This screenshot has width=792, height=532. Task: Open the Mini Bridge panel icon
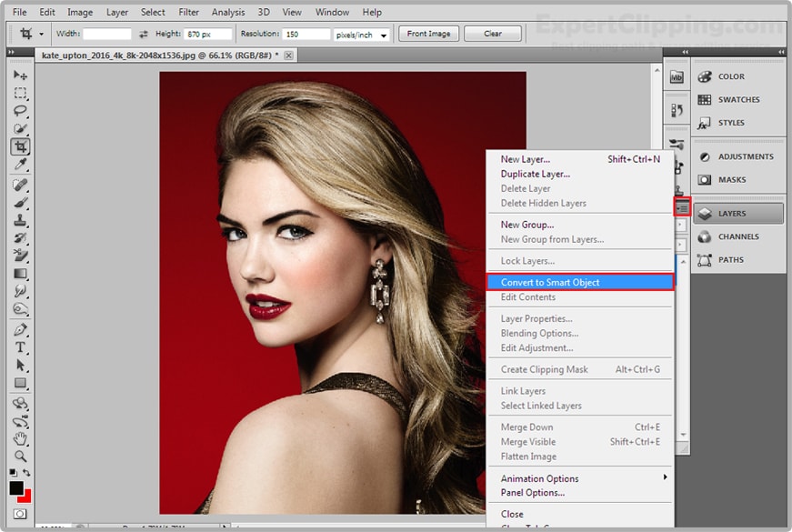[676, 77]
